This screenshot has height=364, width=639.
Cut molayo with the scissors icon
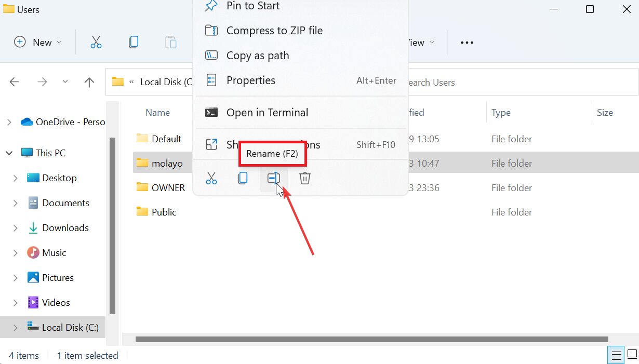pyautogui.click(x=211, y=178)
